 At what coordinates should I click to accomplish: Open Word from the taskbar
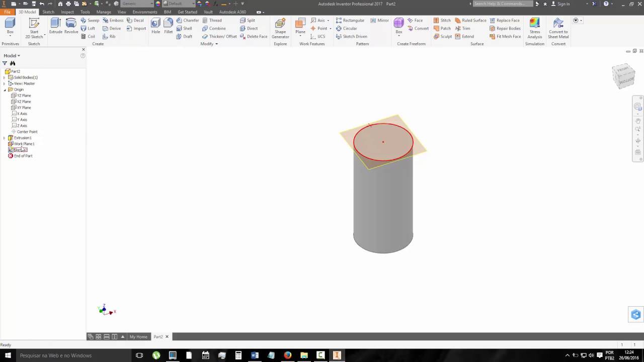point(255,355)
